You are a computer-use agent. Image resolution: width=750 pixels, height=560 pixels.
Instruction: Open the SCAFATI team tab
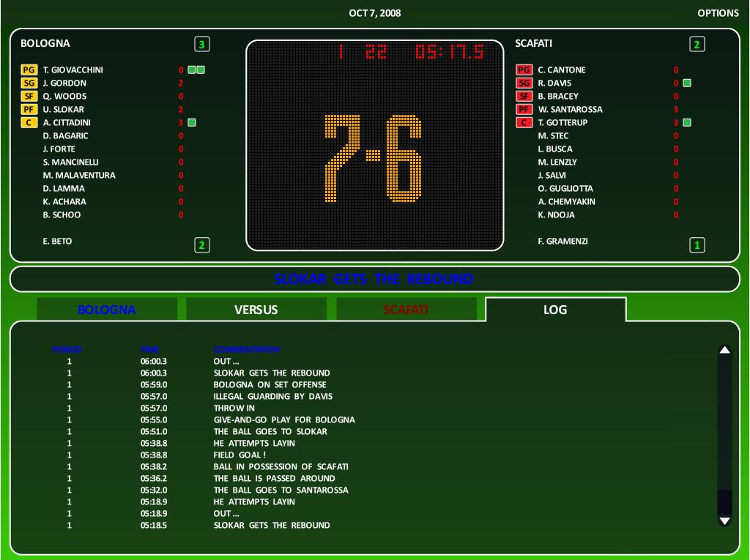(x=404, y=310)
